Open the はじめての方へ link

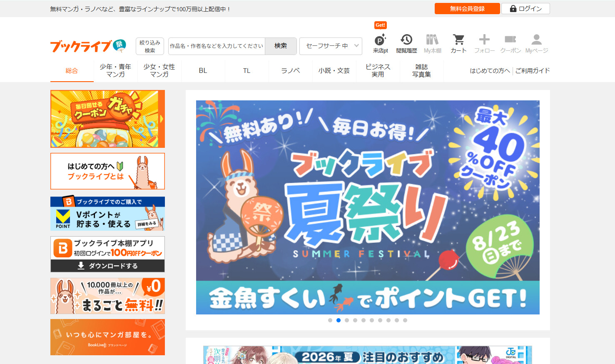[490, 71]
